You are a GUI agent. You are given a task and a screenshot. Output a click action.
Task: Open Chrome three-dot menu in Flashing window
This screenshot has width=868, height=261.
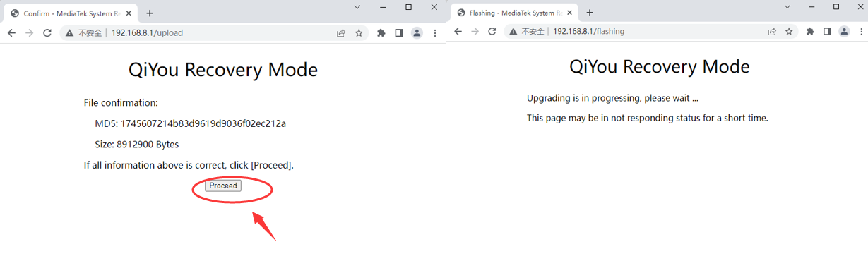tap(862, 31)
